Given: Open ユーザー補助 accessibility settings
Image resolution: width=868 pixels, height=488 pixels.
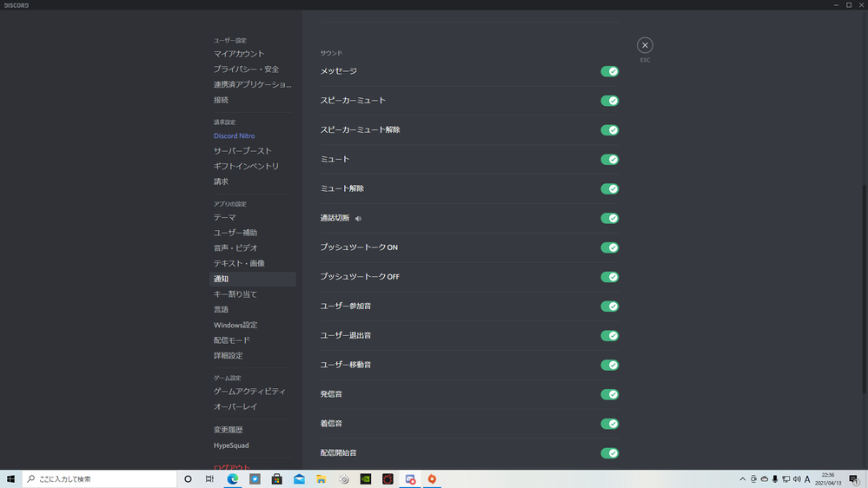Looking at the screenshot, I should [x=253, y=233].
